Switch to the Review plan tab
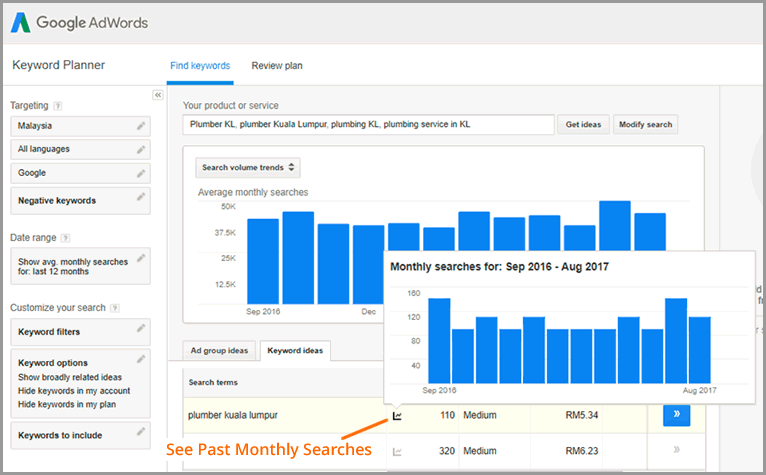The image size is (766, 475). [x=277, y=65]
